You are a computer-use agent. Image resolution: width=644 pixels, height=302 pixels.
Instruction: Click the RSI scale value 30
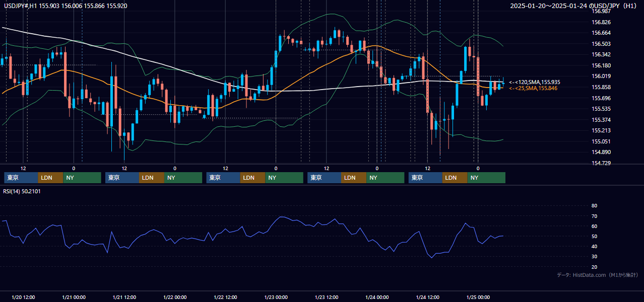pos(594,257)
